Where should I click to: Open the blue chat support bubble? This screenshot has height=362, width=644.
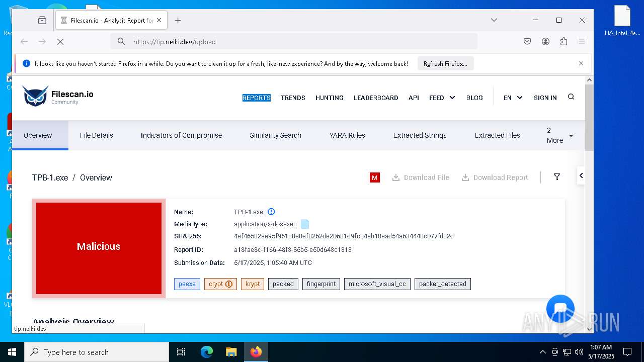pyautogui.click(x=560, y=309)
